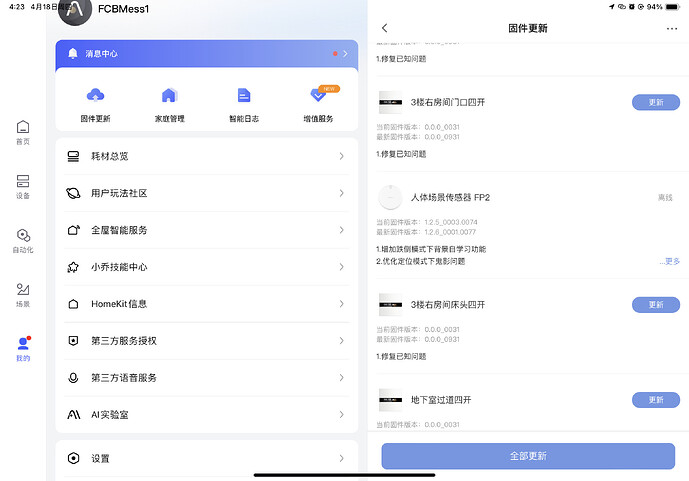Tap the 第三方语音服务 microphone icon
Image resolution: width=689 pixels, height=481 pixels.
(x=73, y=378)
